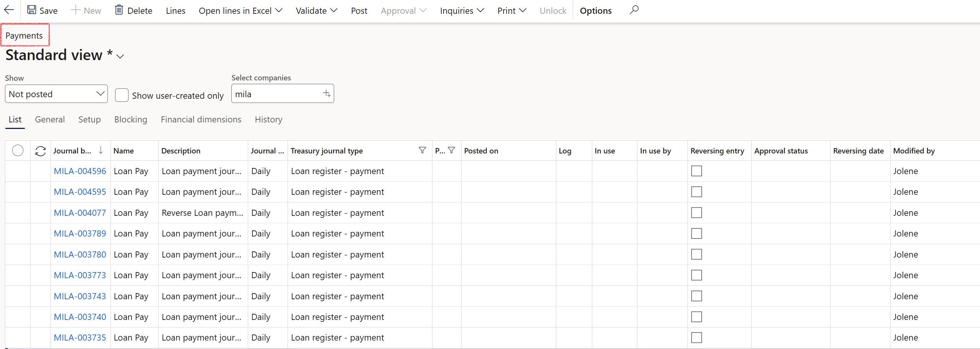Click the Save disk icon
This screenshot has height=349, width=980.
click(32, 10)
